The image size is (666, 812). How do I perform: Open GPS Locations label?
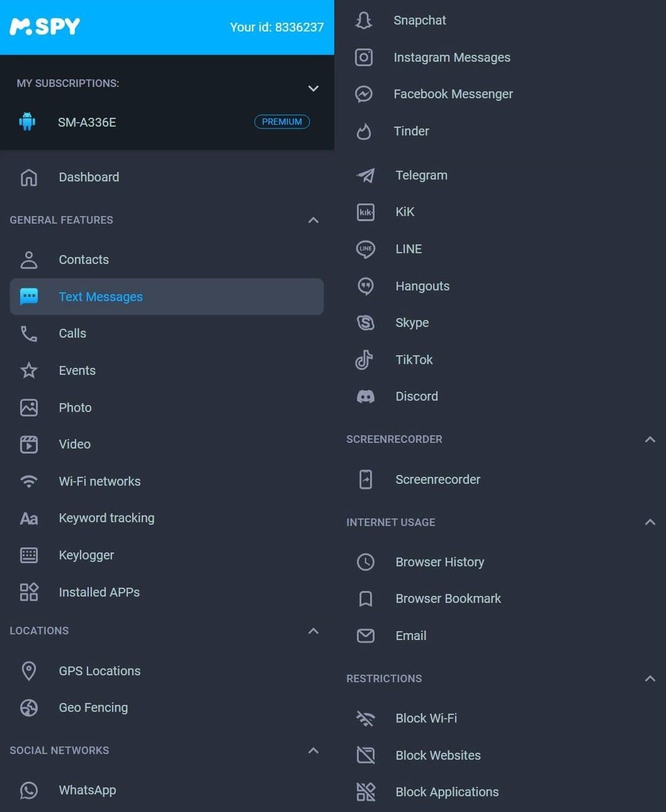[99, 671]
